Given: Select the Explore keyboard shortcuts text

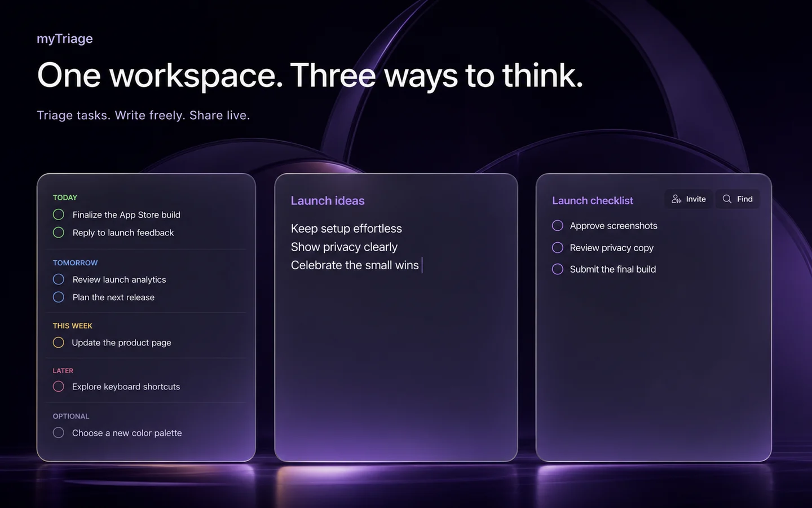Looking at the screenshot, I should tap(126, 387).
